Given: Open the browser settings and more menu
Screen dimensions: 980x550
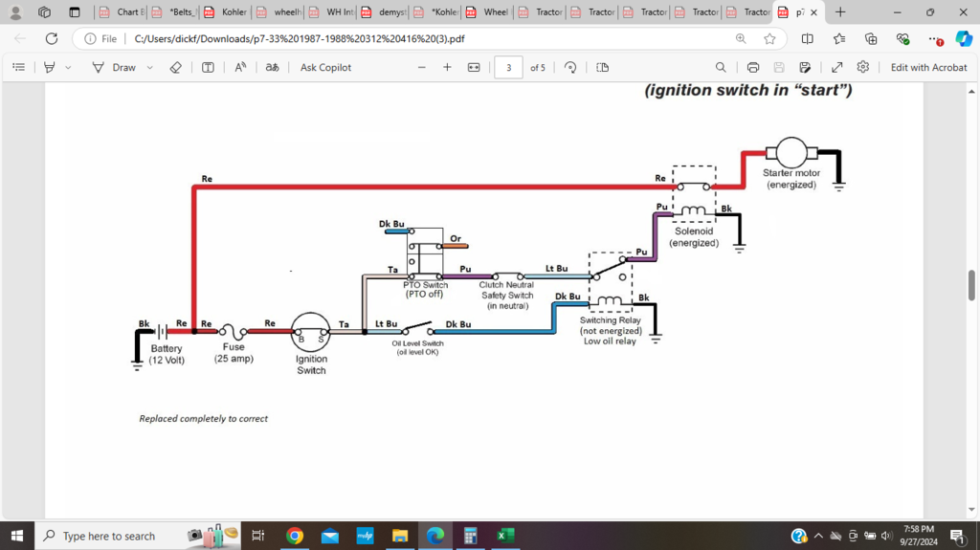Looking at the screenshot, I should tap(935, 39).
